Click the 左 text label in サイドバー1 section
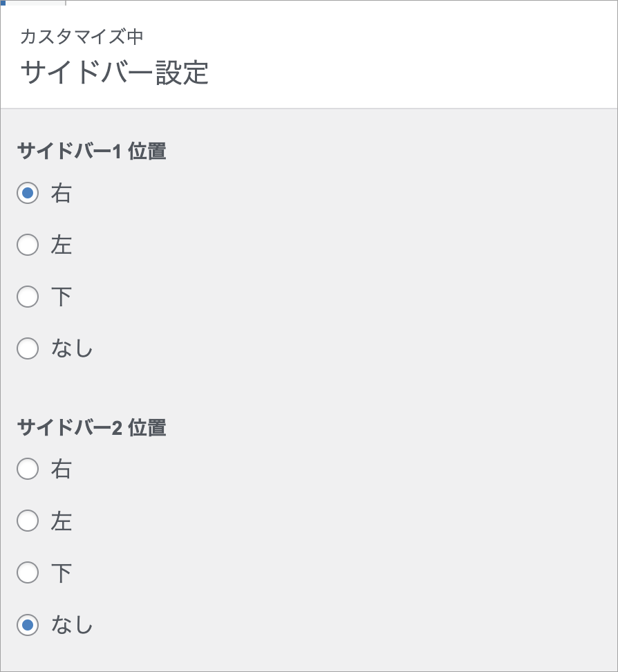This screenshot has width=618, height=672. click(x=61, y=245)
